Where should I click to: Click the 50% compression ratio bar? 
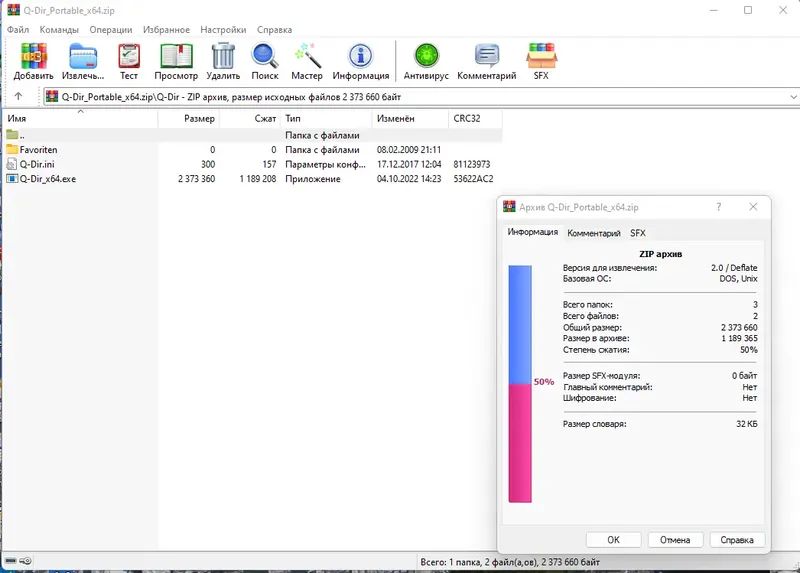[x=520, y=384]
